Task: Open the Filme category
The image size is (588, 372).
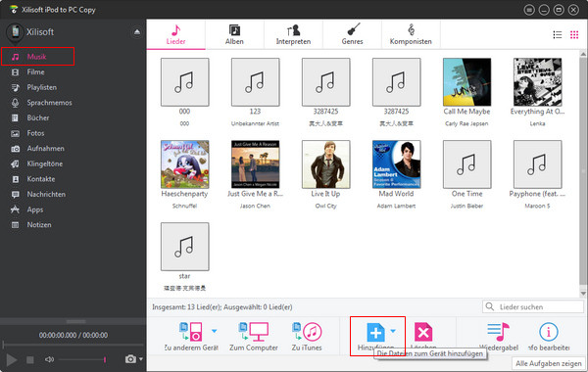Action: [35, 71]
